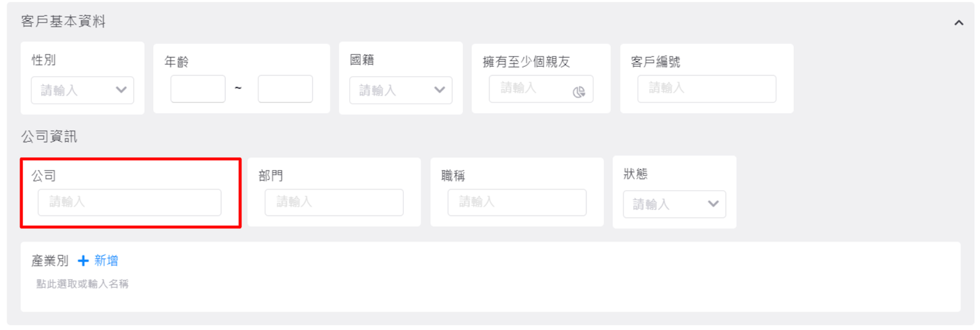Screen dimensions: 980x330
Task: Collapse the 客戶基本資料 section chevron
Action: [x=959, y=23]
